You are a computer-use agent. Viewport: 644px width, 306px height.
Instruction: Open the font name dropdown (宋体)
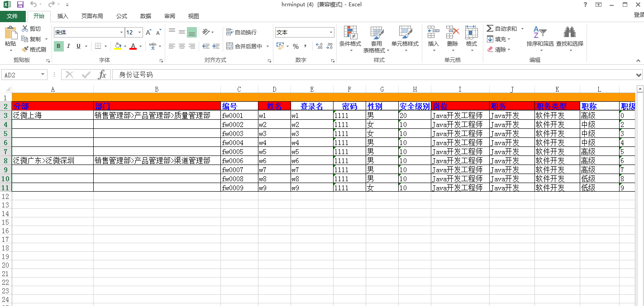click(121, 33)
